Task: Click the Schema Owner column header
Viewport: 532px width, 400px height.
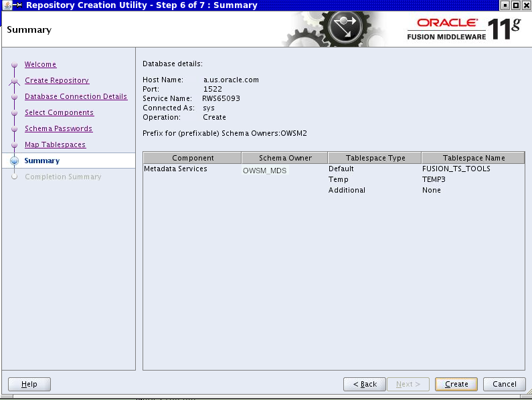Action: point(284,158)
